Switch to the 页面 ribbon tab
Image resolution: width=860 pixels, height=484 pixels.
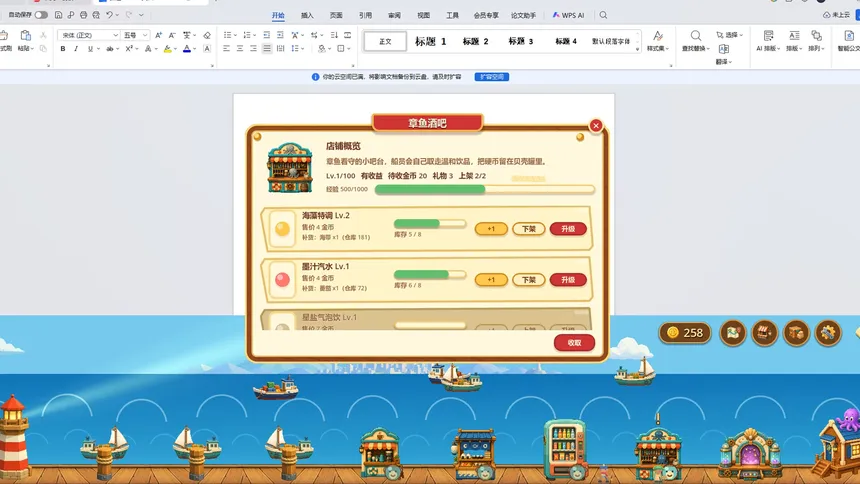click(336, 15)
